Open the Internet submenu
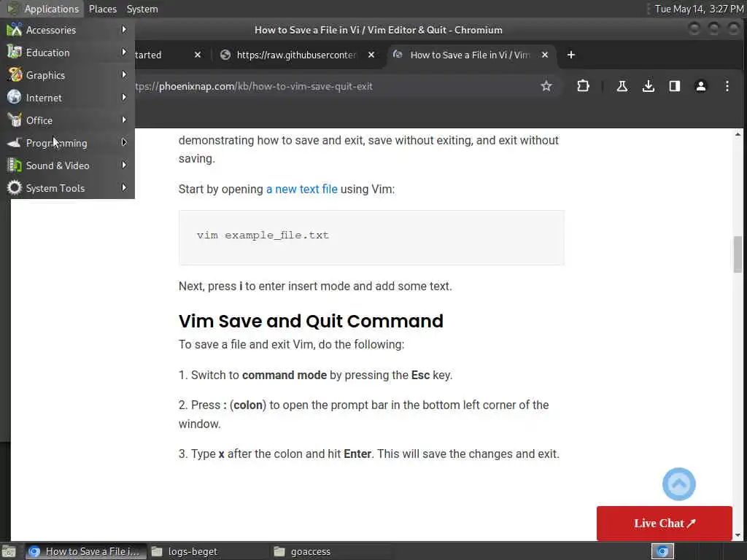This screenshot has height=560, width=747. (x=69, y=98)
